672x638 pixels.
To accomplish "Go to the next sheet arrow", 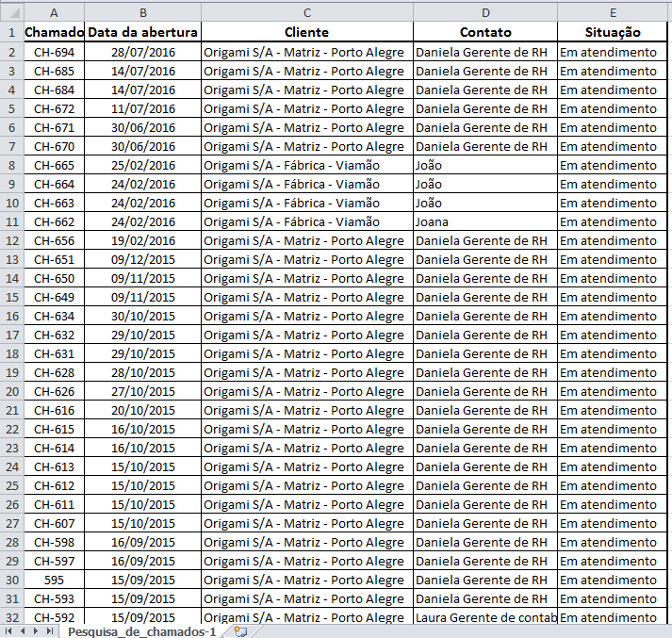I will point(36,630).
